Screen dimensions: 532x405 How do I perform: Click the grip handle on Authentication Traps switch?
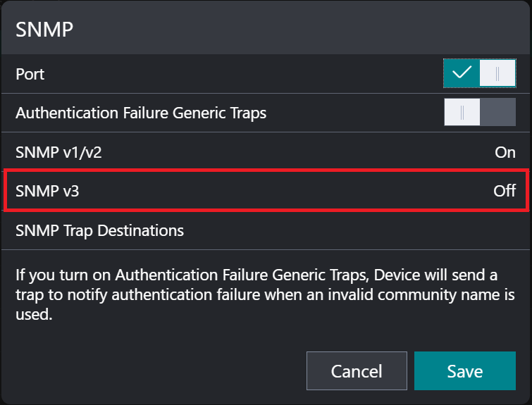tap(462, 113)
